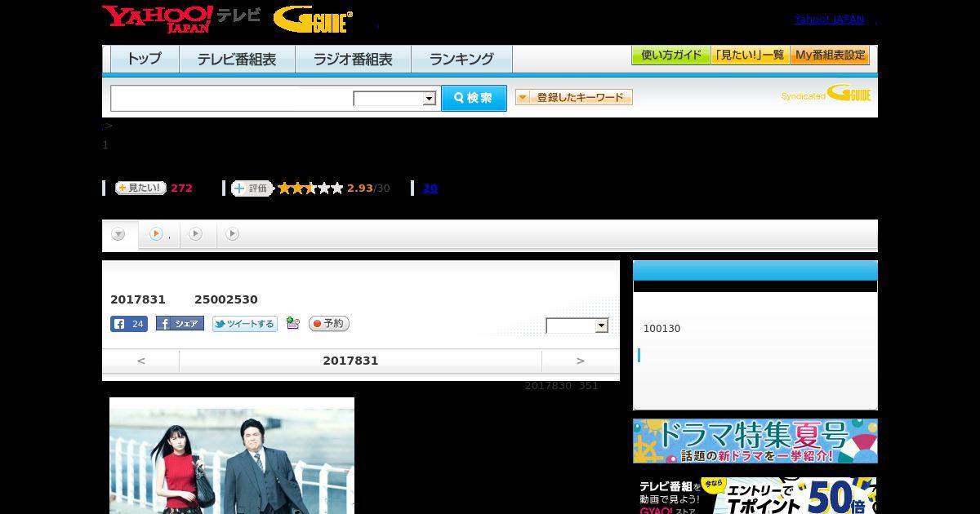Click the 2017831 date heading between arrows
Viewport: 980px width, 514px height.
pyautogui.click(x=350, y=361)
